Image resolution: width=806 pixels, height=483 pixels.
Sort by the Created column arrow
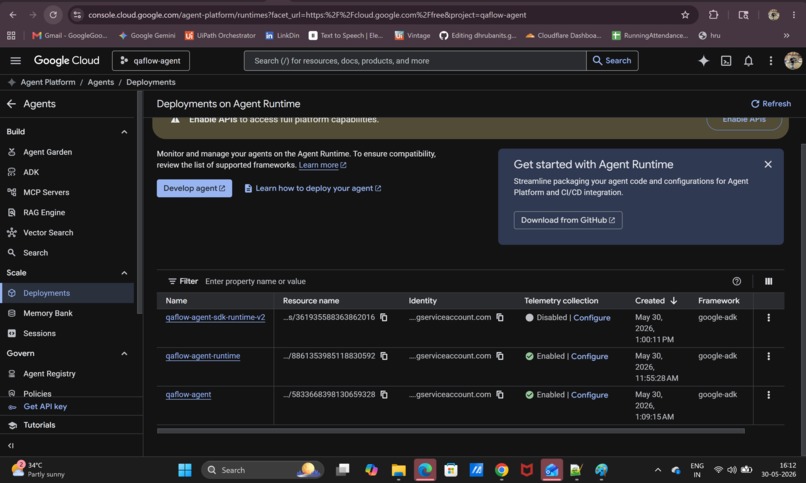tap(674, 301)
